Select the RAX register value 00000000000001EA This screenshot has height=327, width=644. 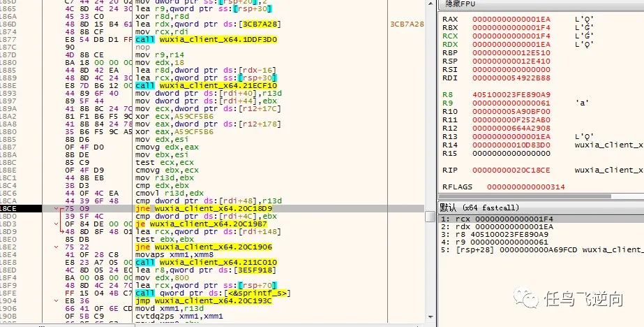(511, 19)
